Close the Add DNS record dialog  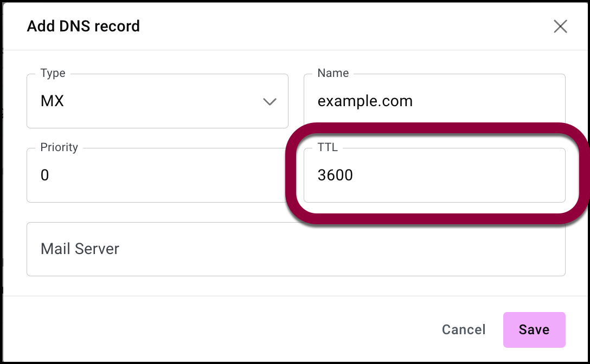point(560,27)
